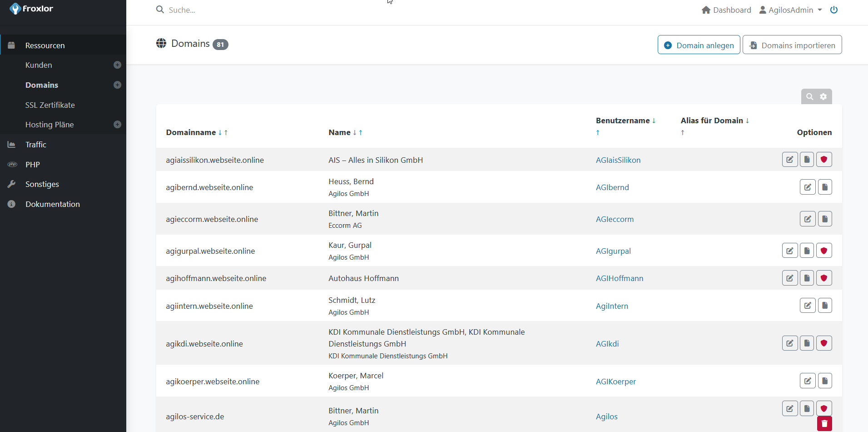Expand the PHP sidebar section

(x=63, y=165)
